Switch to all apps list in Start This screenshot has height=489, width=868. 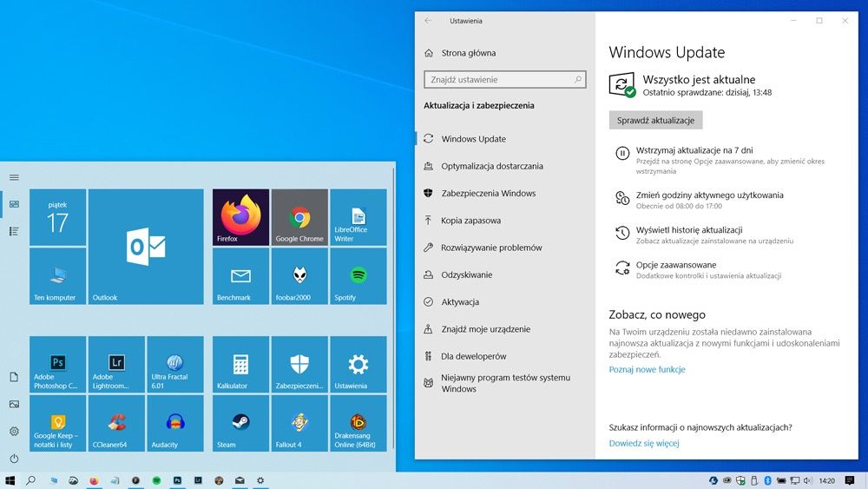click(x=15, y=231)
